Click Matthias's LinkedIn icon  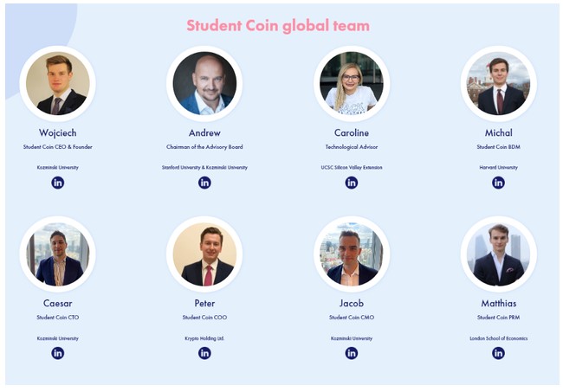coord(498,353)
